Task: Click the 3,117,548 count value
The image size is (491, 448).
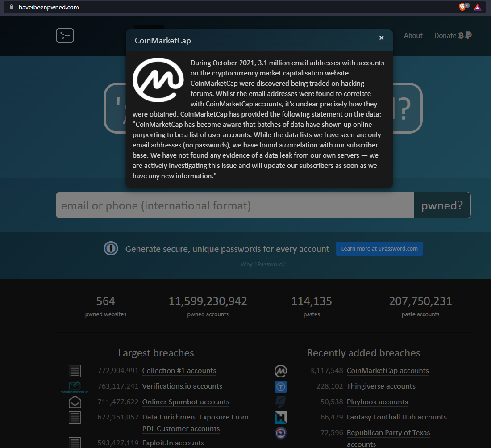Action: tap(327, 371)
